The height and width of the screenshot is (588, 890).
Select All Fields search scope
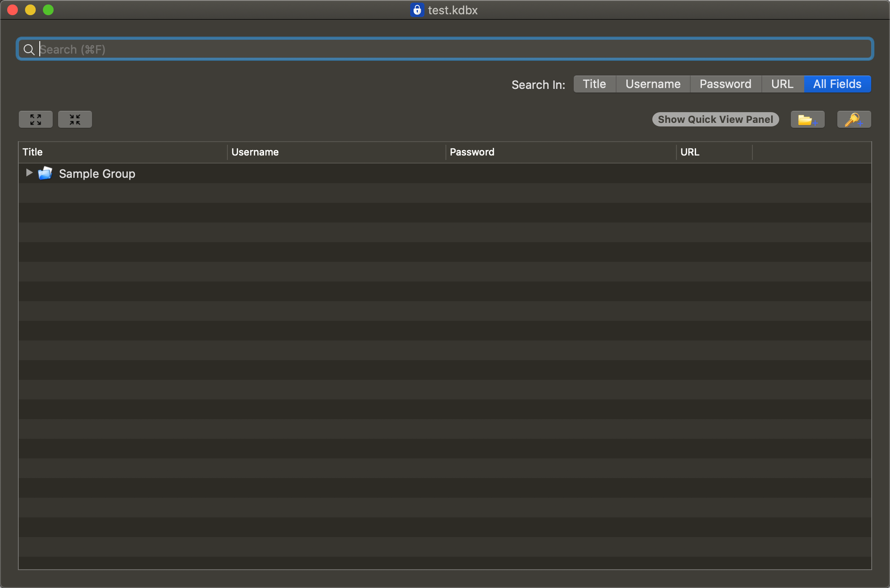837,84
